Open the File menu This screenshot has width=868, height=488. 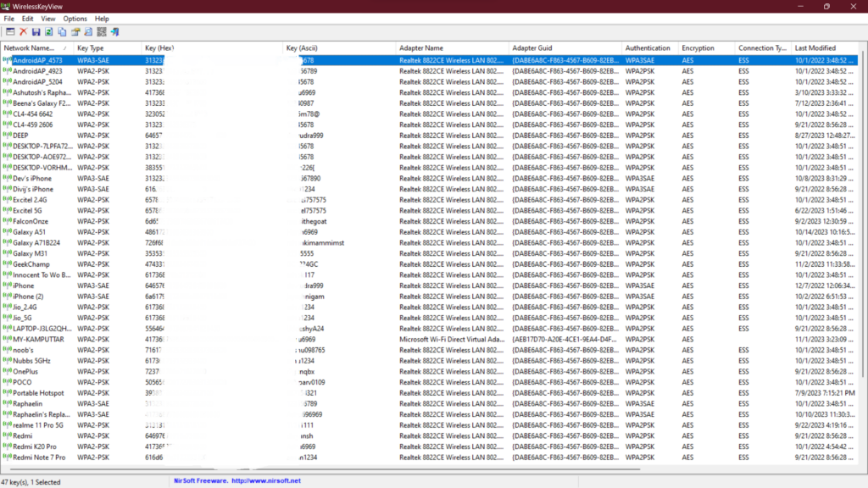click(9, 19)
